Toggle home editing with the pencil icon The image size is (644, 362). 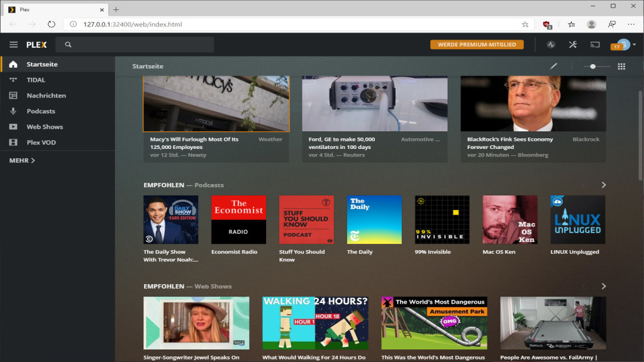553,65
